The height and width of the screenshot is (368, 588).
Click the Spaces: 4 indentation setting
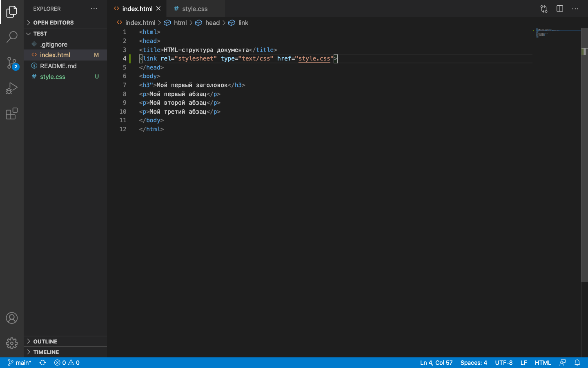click(x=474, y=363)
